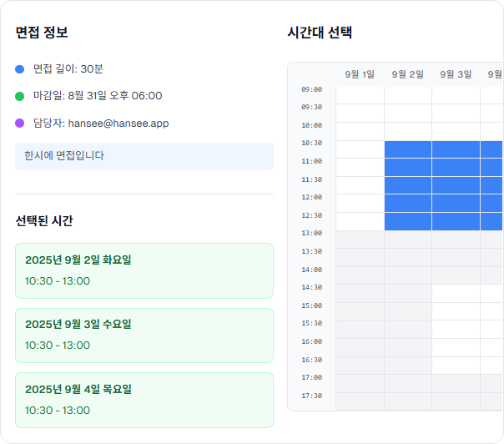
Task: Click the blue dot beside 면접 길이
Action: tap(20, 68)
